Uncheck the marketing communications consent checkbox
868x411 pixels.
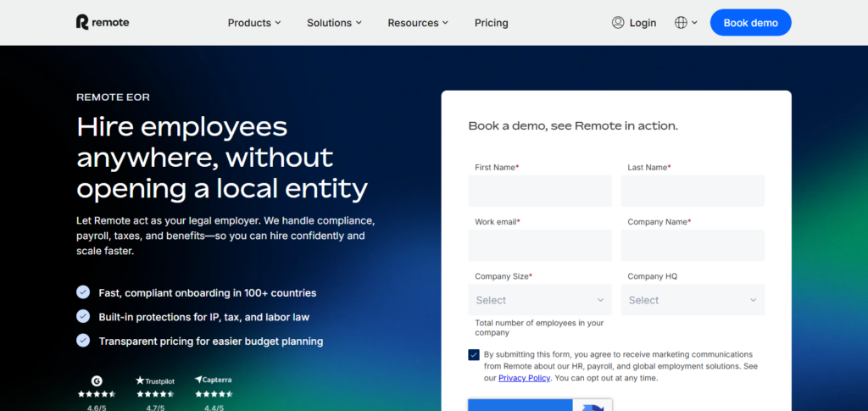(474, 354)
